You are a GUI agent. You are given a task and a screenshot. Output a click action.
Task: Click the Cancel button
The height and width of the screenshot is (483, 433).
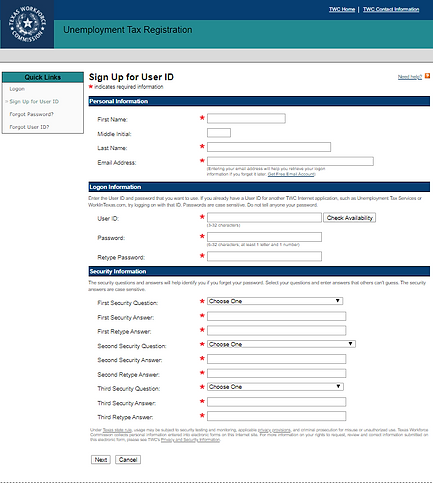point(128,460)
